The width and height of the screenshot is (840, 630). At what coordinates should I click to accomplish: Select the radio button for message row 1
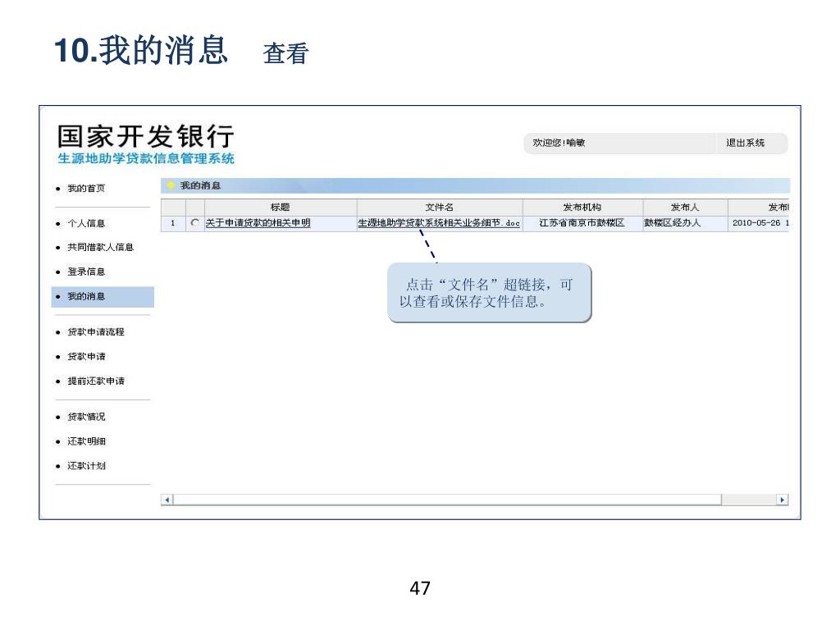coord(195,222)
